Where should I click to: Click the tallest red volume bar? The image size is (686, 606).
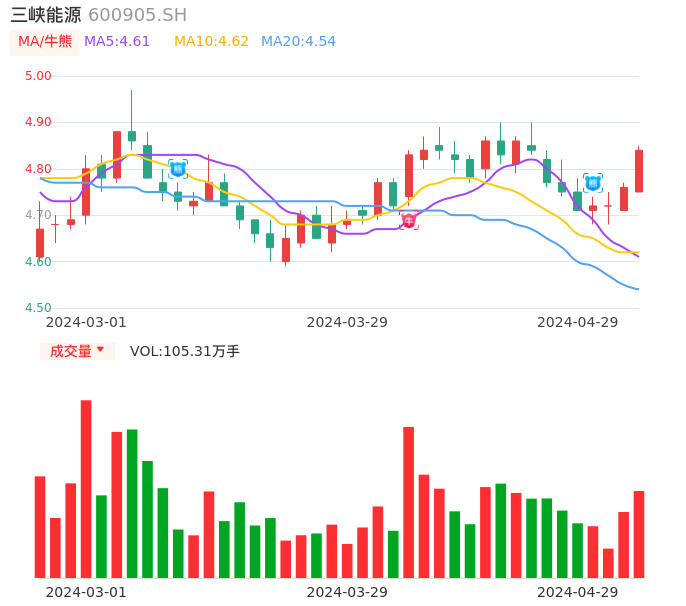coord(86,488)
